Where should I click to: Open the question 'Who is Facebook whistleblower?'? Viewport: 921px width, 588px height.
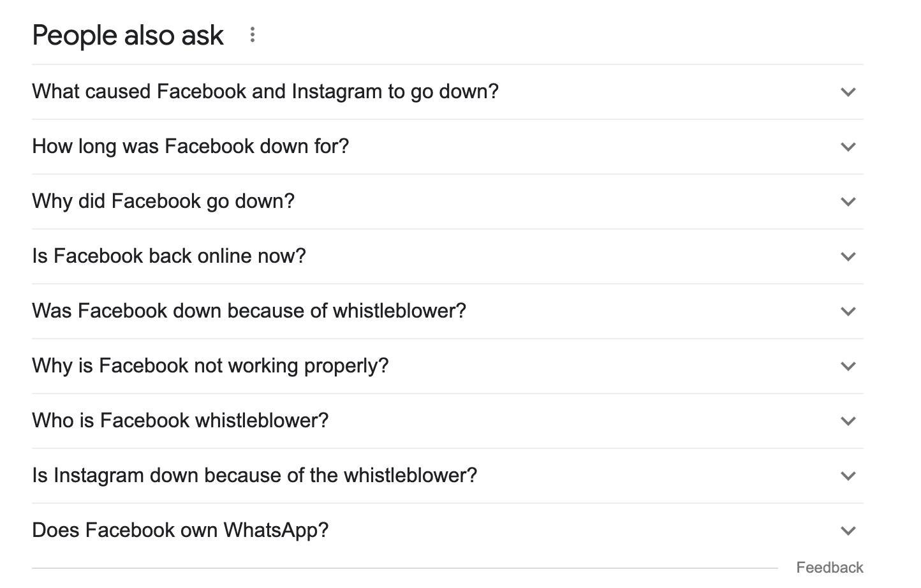(181, 421)
